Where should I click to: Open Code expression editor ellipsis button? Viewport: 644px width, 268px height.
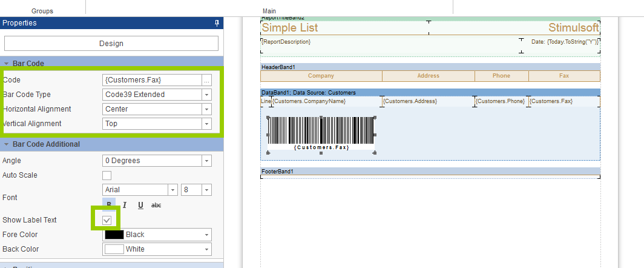coord(206,80)
